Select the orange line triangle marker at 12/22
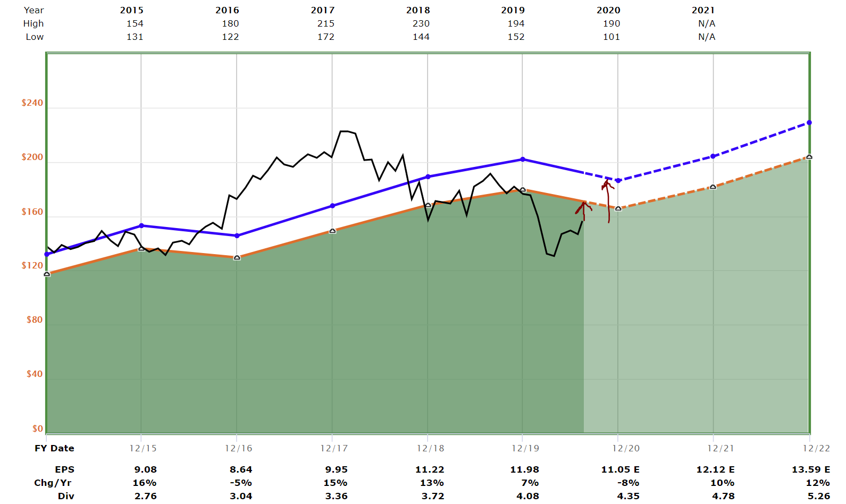 coord(809,157)
